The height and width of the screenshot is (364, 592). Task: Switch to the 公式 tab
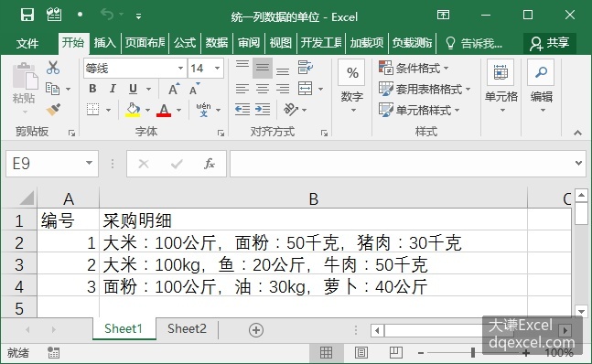point(185,43)
